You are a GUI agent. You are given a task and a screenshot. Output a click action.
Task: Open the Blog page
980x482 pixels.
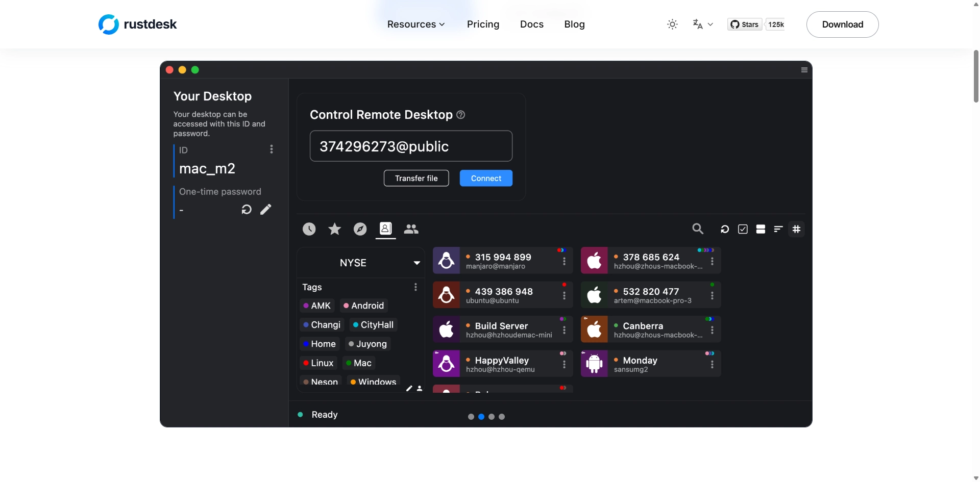click(574, 24)
